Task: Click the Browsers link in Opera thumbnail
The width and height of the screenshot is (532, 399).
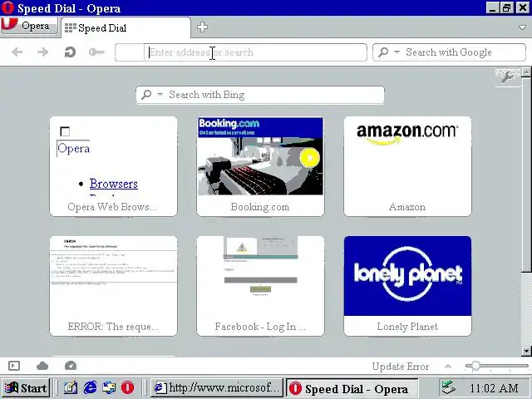Action: coord(114,184)
